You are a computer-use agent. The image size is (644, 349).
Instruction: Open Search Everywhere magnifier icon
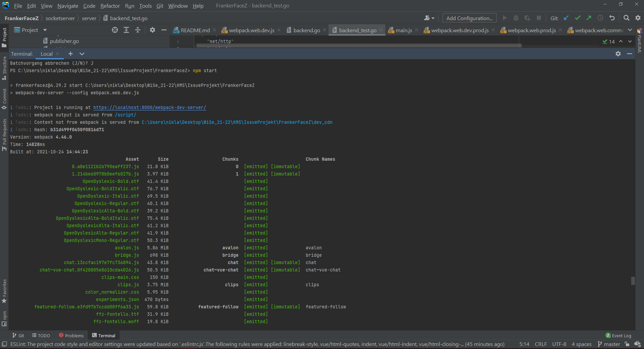627,18
